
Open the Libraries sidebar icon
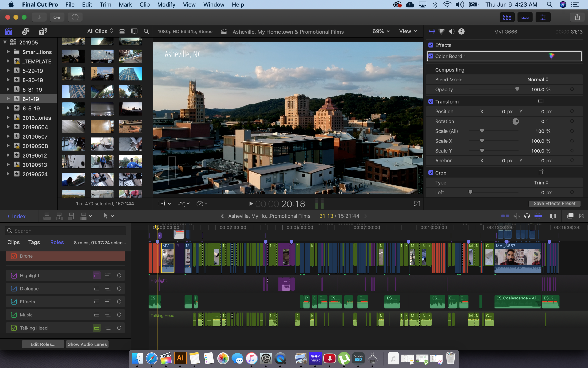8,31
